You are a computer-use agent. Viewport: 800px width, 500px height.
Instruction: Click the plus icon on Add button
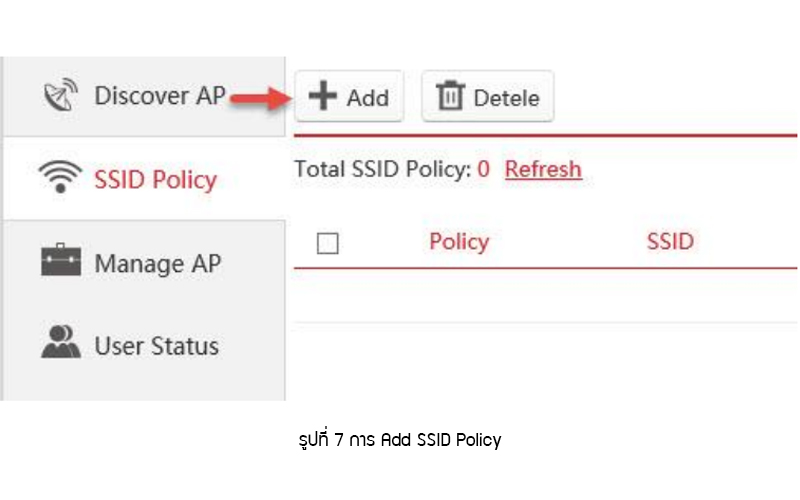(x=323, y=95)
